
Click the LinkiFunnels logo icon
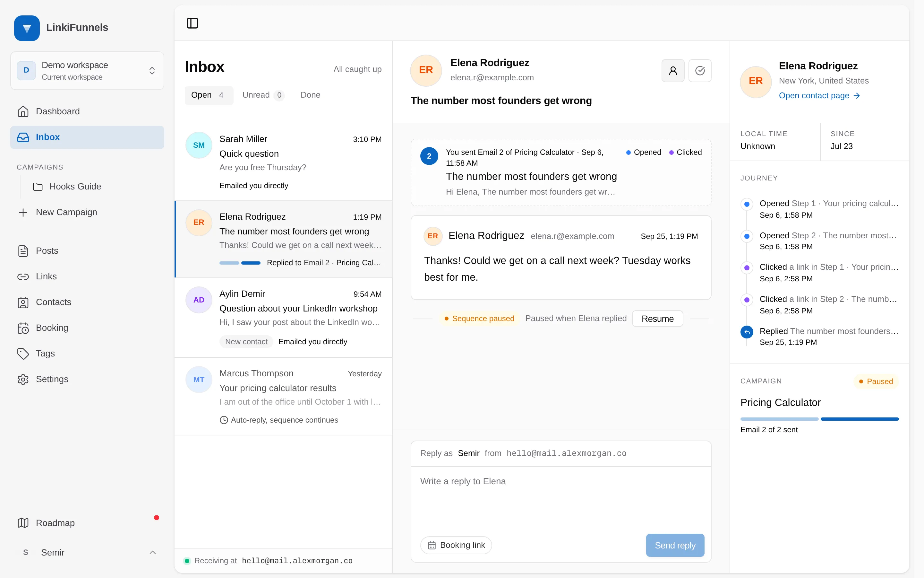tap(27, 28)
